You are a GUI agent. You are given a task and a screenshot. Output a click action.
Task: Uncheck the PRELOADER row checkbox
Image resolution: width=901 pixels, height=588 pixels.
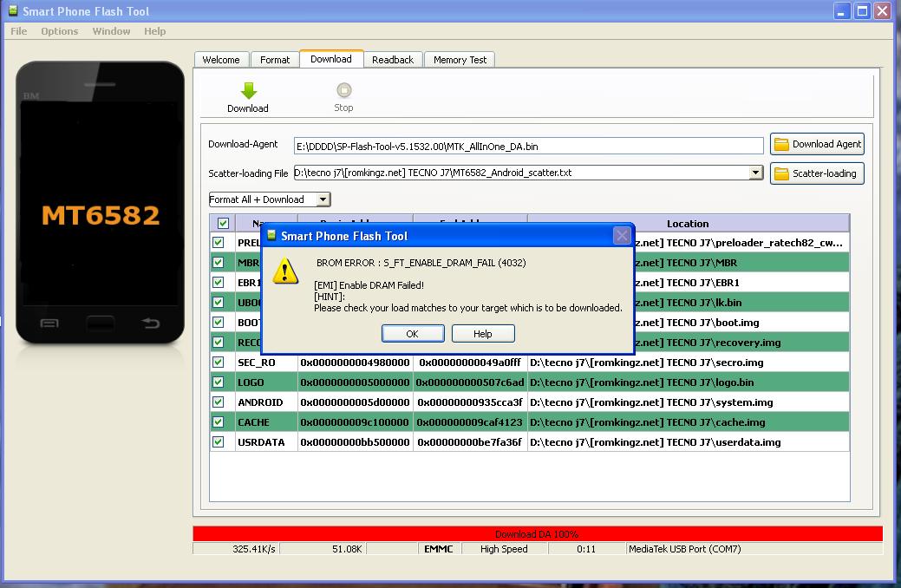[219, 243]
